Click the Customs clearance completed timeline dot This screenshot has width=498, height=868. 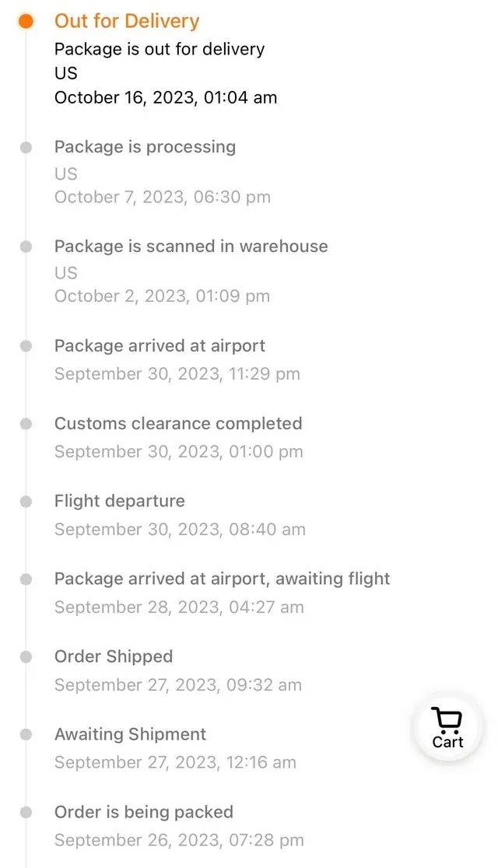(x=26, y=424)
